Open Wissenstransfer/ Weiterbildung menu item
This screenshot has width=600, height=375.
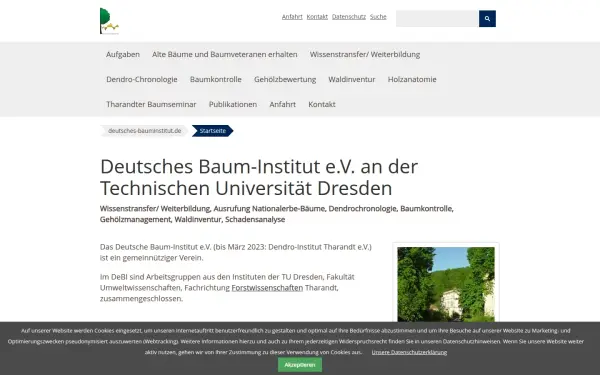coord(365,54)
